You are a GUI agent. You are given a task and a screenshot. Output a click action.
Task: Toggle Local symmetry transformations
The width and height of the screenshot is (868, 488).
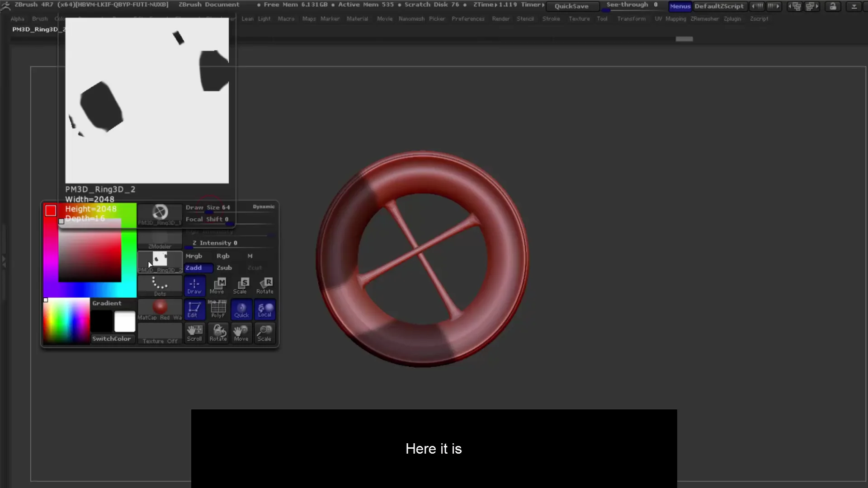[x=265, y=310]
